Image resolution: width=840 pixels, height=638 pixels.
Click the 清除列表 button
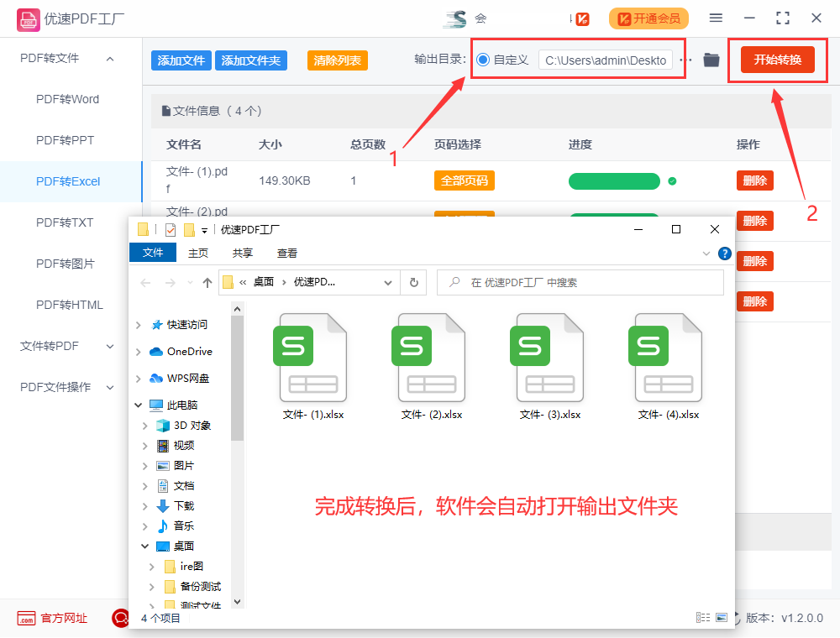(338, 60)
